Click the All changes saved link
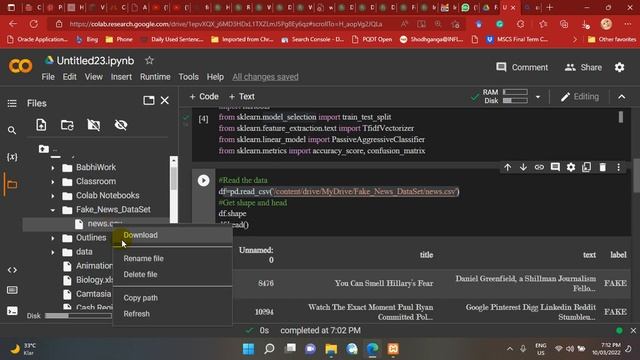This screenshot has height=360, width=640. (265, 77)
